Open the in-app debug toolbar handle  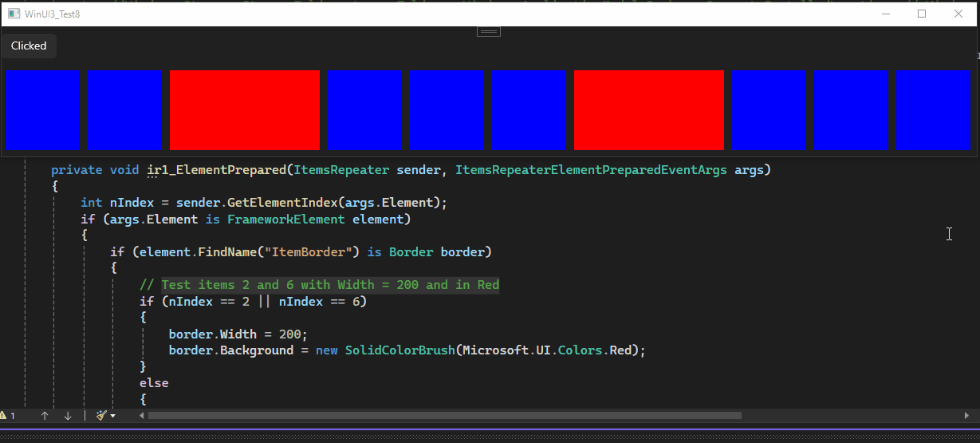(x=489, y=31)
